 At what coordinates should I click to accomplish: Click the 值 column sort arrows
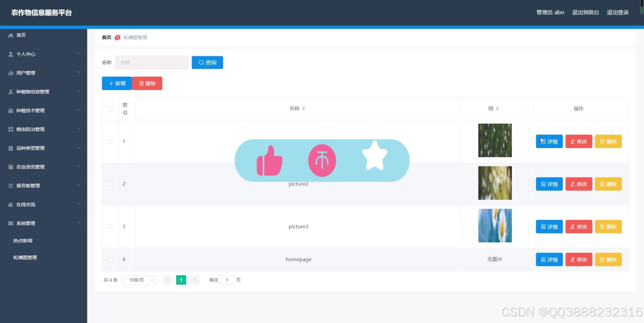click(497, 109)
